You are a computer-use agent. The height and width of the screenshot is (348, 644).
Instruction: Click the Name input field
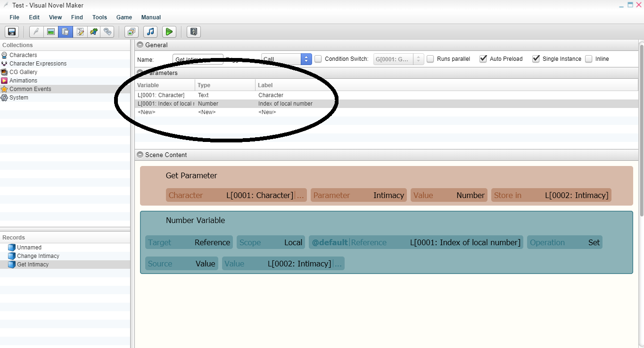(198, 59)
